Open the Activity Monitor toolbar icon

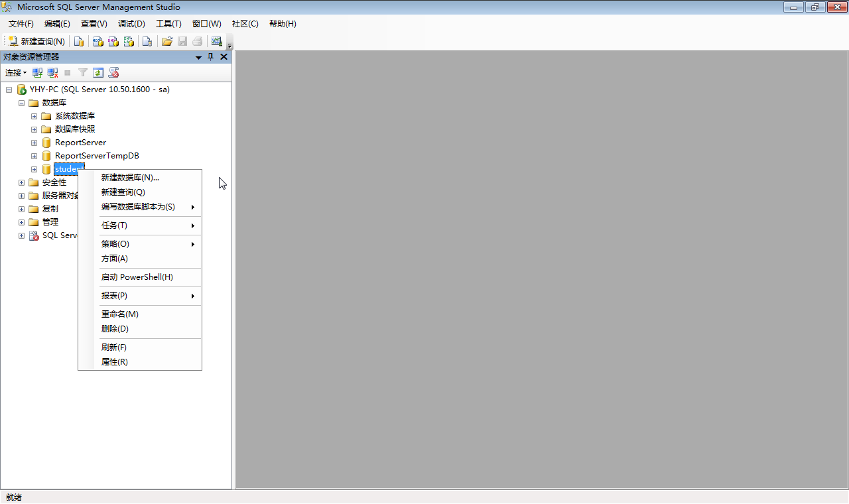click(216, 41)
